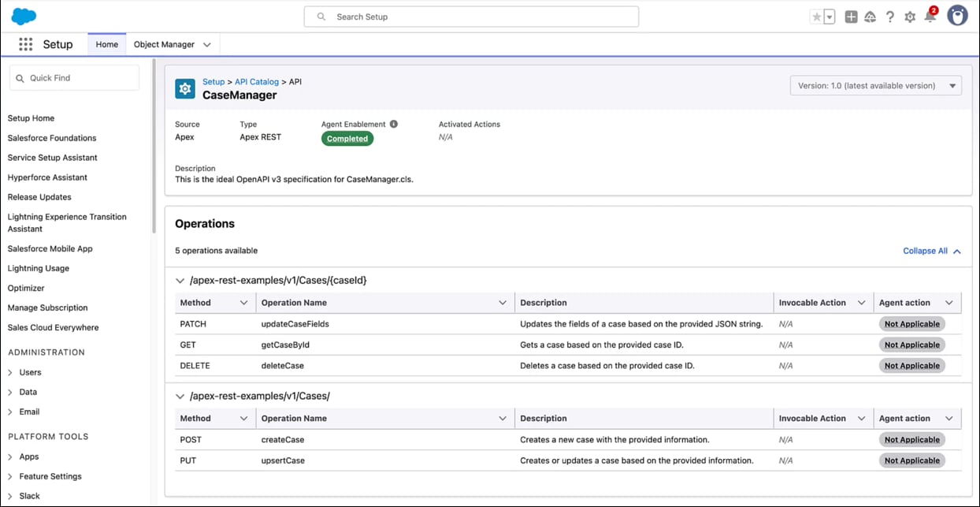Select the updateCaseFields operation name

pyautogui.click(x=295, y=324)
